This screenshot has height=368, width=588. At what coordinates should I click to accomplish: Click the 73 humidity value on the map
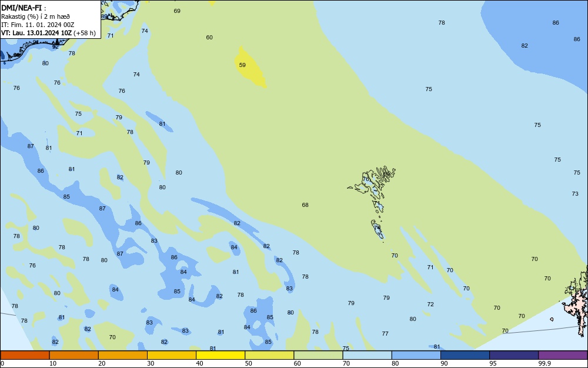point(575,194)
